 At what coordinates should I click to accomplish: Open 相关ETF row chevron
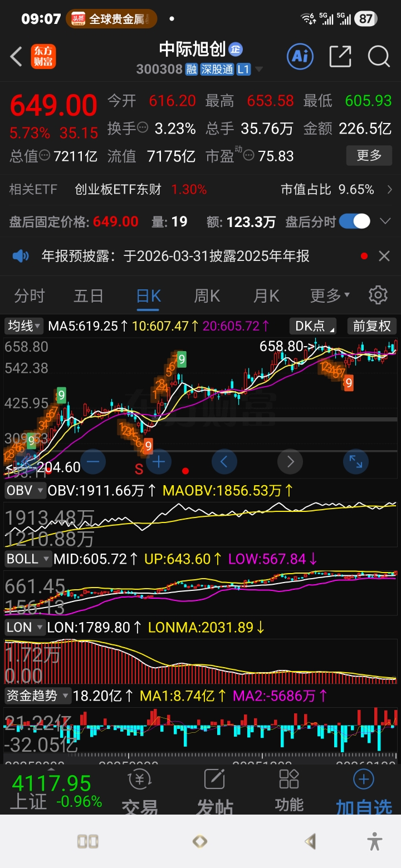pos(389,190)
